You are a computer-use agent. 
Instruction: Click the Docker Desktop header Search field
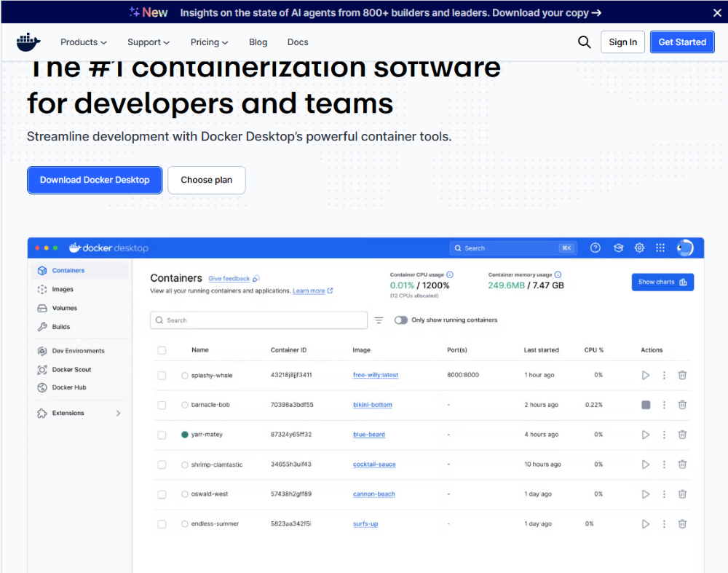(x=513, y=248)
